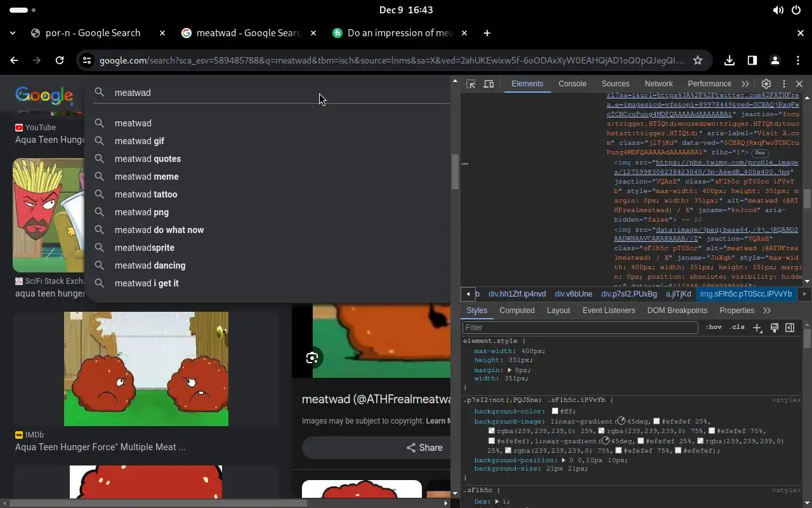
Task: Select the inspect element picker icon
Action: (471, 84)
